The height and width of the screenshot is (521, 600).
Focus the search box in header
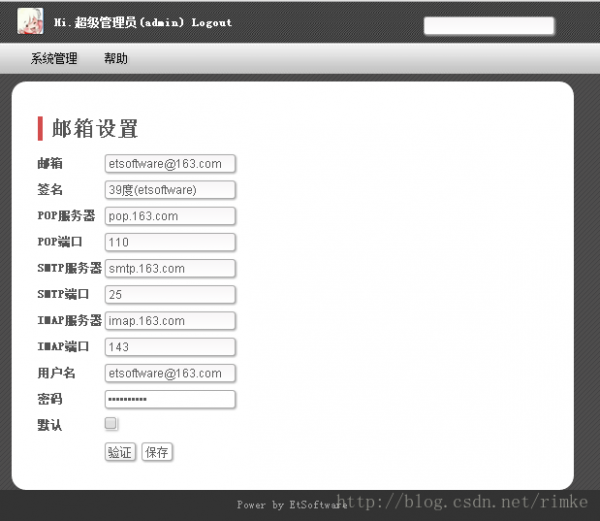pos(489,26)
